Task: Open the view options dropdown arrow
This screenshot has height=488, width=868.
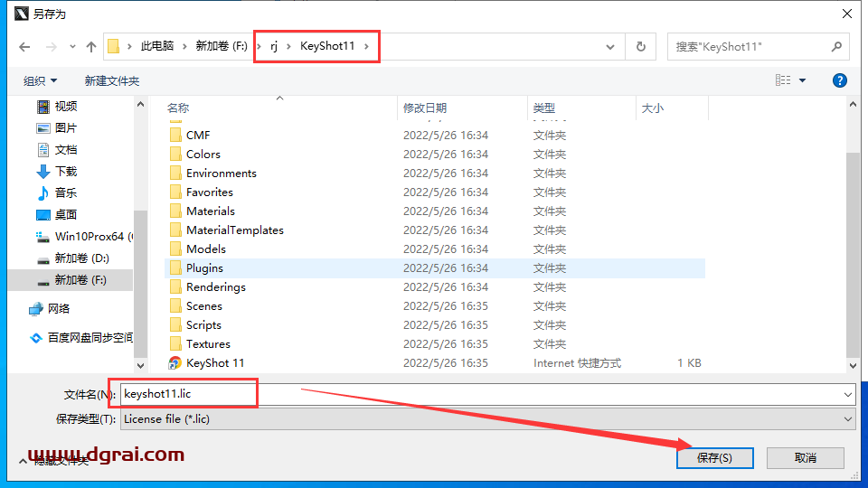Action: pos(802,80)
